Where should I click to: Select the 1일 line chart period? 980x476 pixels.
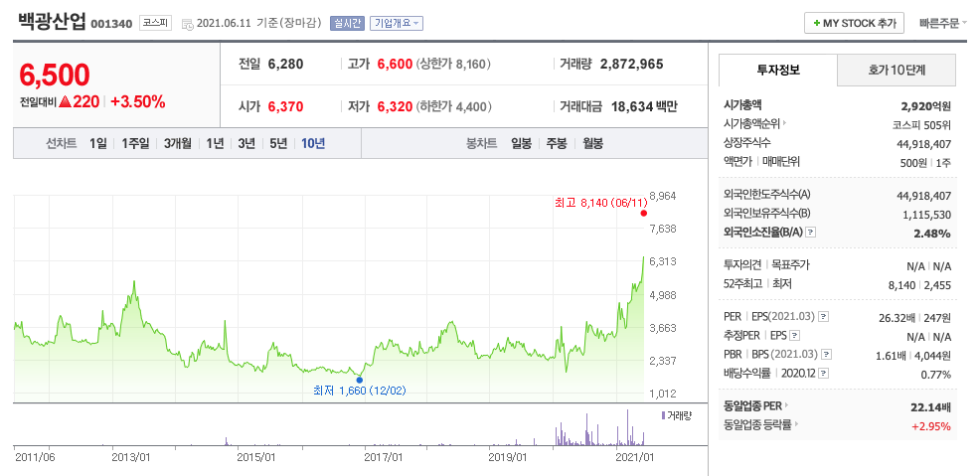(x=98, y=144)
